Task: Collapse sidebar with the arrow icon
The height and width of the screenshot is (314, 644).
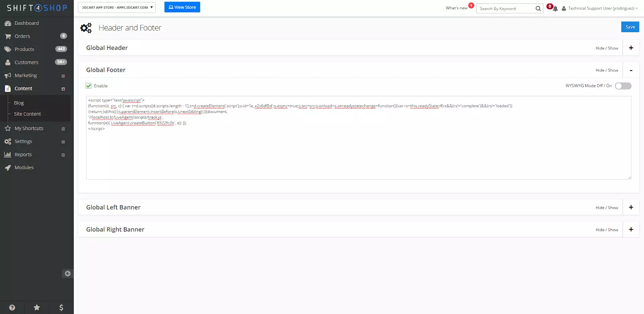Action: pos(68,274)
